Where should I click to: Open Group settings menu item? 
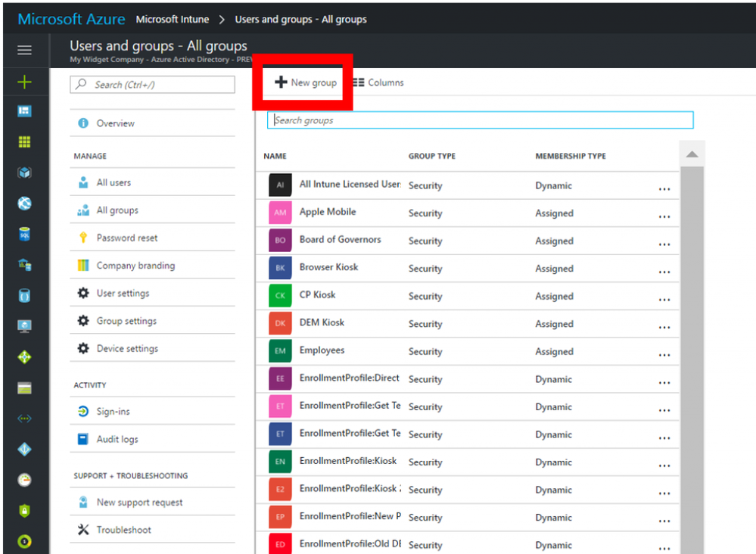152,321
